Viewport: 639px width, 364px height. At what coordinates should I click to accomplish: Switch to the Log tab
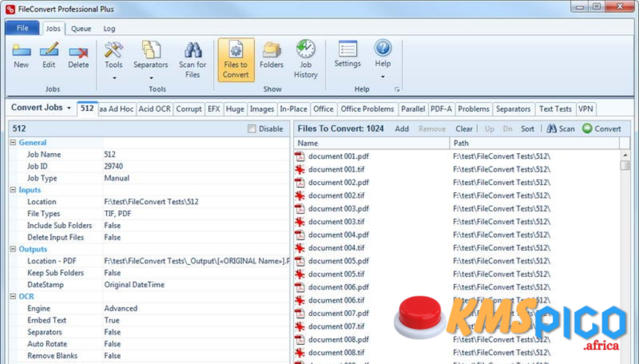109,29
